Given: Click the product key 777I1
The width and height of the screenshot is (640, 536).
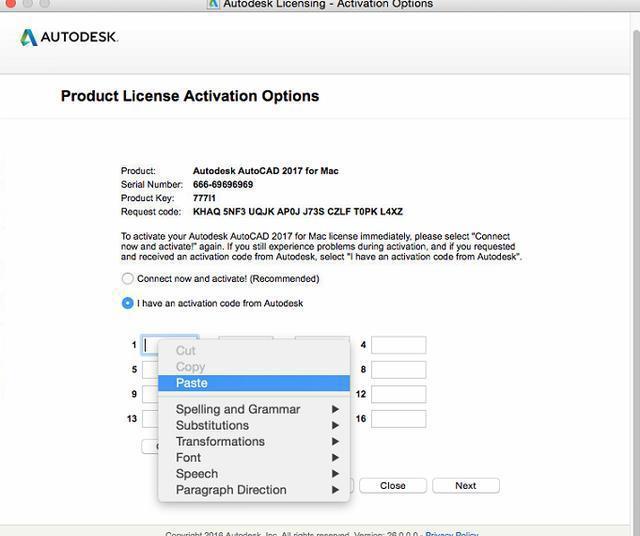Looking at the screenshot, I should (x=204, y=198).
